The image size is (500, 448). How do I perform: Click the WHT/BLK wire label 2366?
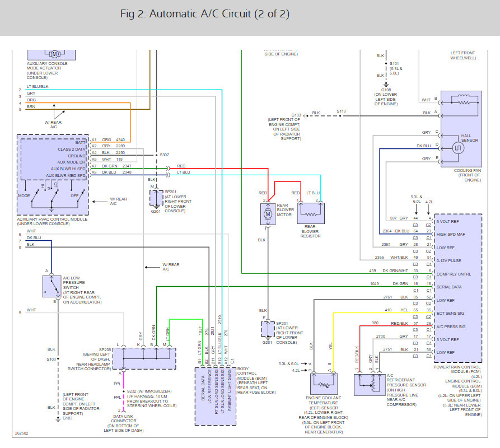(x=399, y=258)
